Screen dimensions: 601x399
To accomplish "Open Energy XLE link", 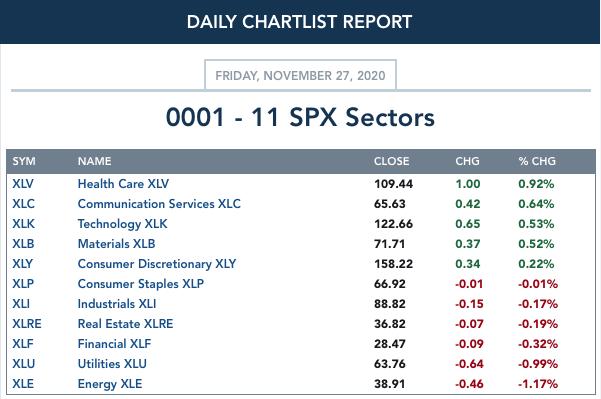I will tap(110, 384).
